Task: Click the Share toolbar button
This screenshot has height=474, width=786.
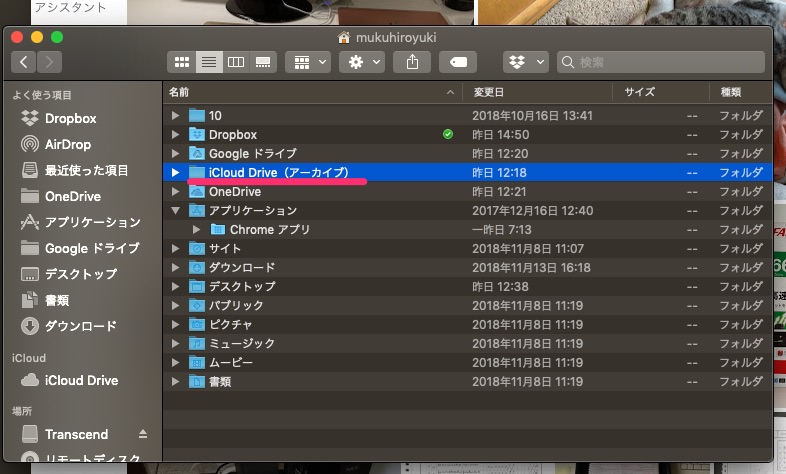Action: [412, 62]
